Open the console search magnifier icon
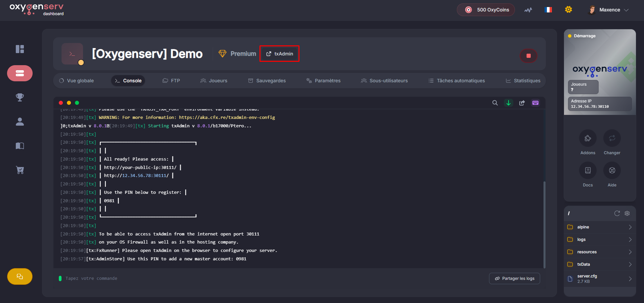Image resolution: width=644 pixels, height=303 pixels. click(495, 103)
